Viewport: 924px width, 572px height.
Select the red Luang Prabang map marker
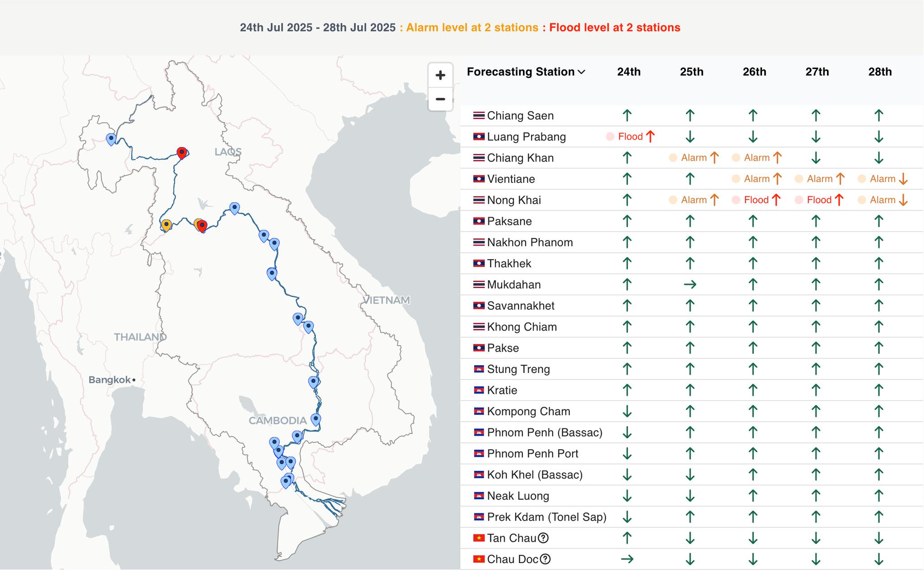(x=182, y=153)
